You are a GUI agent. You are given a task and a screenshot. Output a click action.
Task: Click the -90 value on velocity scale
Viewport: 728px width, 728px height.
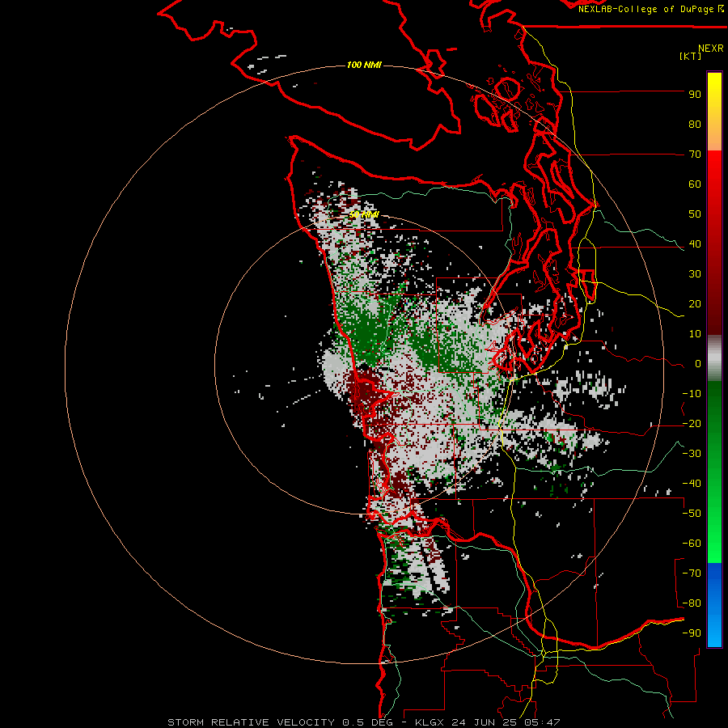[692, 633]
